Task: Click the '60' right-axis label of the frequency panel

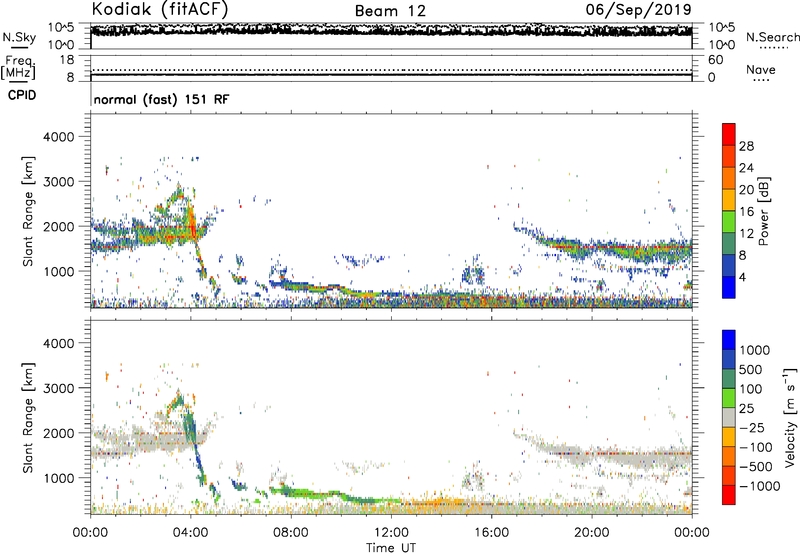Action: pyautogui.click(x=715, y=60)
